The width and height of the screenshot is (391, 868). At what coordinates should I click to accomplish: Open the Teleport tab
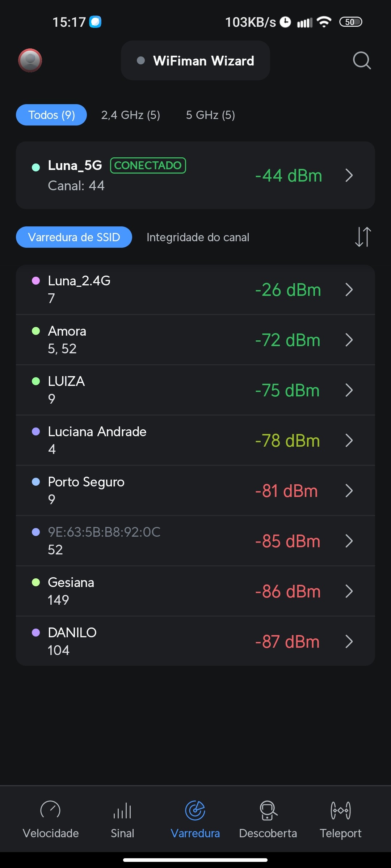pos(340,819)
